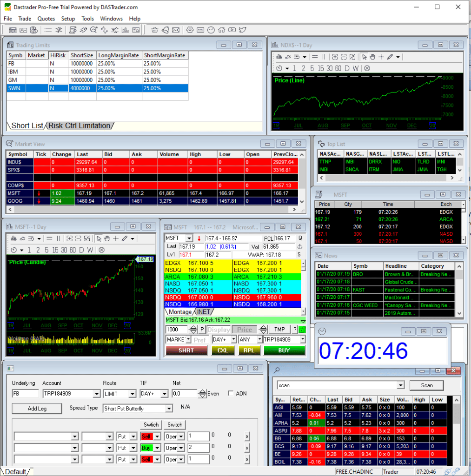Click the Twitter bird icon in toolbar
Screen dimensions: 471x476
tap(242, 30)
